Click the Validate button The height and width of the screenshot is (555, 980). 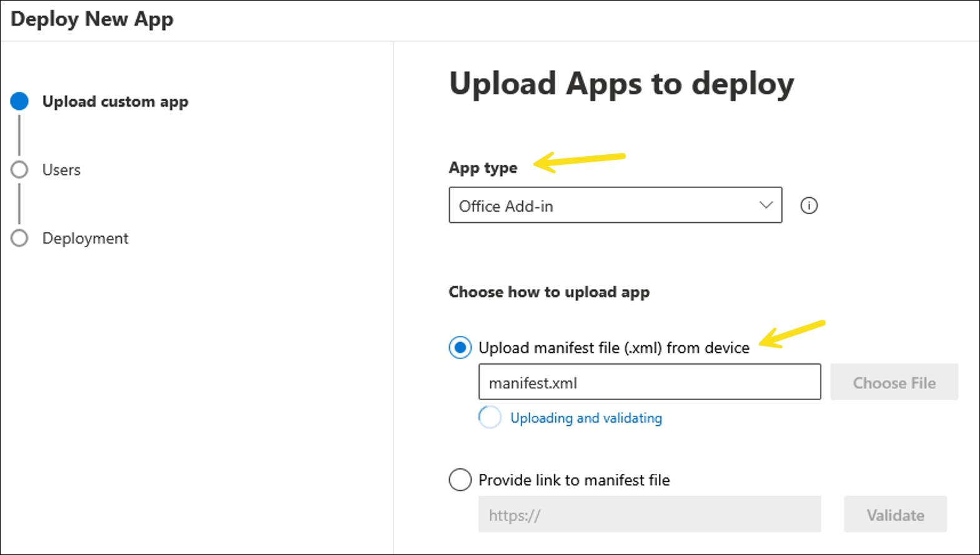coord(895,514)
